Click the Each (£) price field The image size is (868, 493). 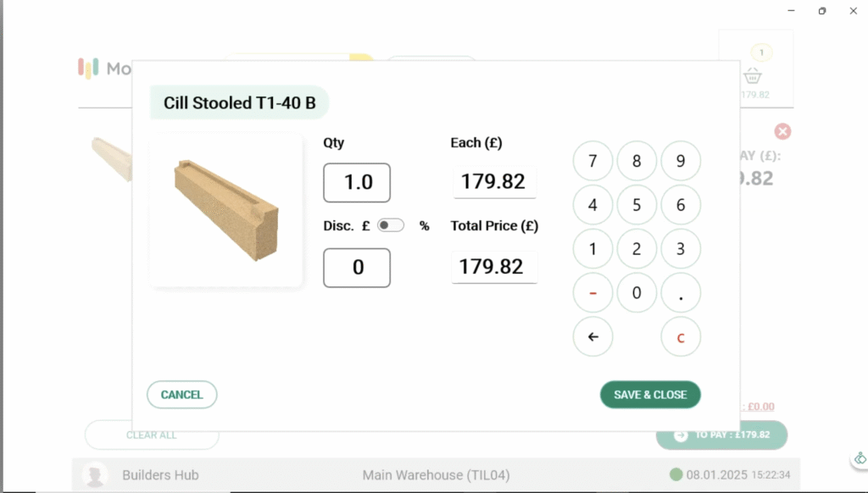pos(493,182)
